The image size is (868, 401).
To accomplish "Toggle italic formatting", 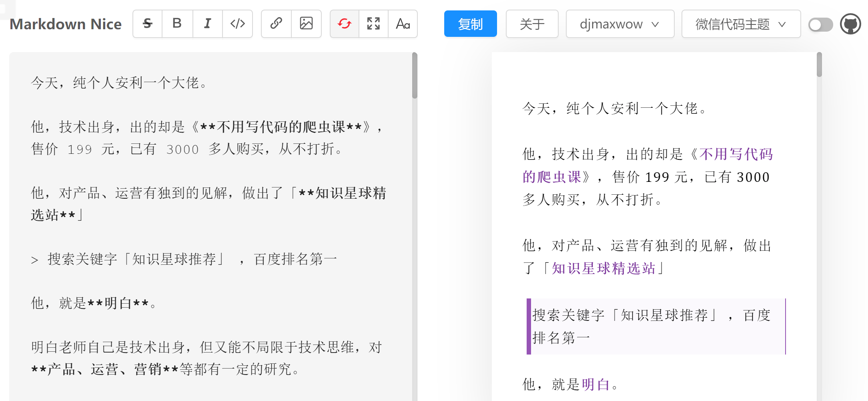I will (x=207, y=24).
